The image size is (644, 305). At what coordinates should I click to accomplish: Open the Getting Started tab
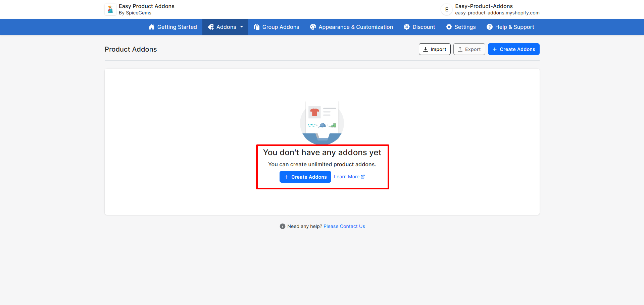coord(177,27)
